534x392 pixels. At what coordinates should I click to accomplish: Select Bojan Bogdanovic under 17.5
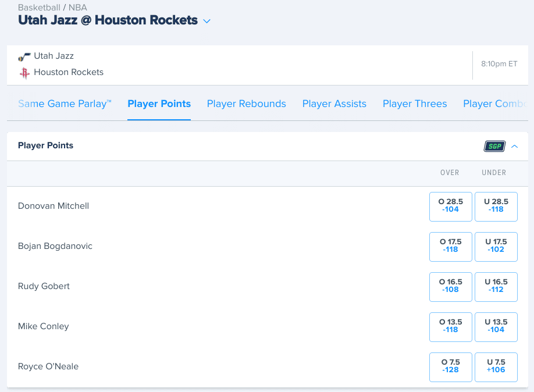click(496, 247)
